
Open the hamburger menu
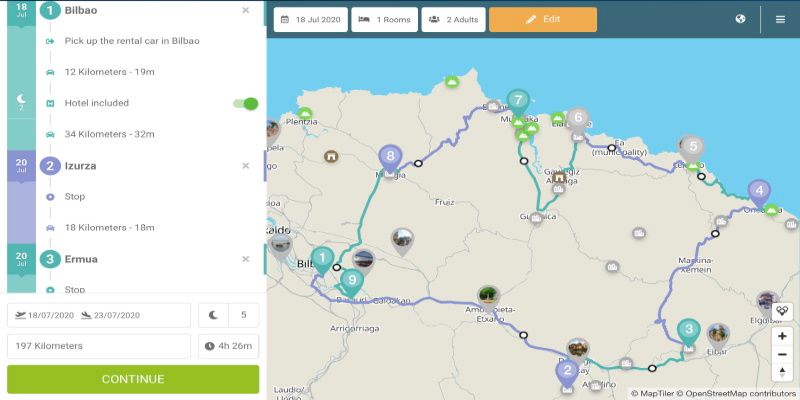[x=780, y=19]
